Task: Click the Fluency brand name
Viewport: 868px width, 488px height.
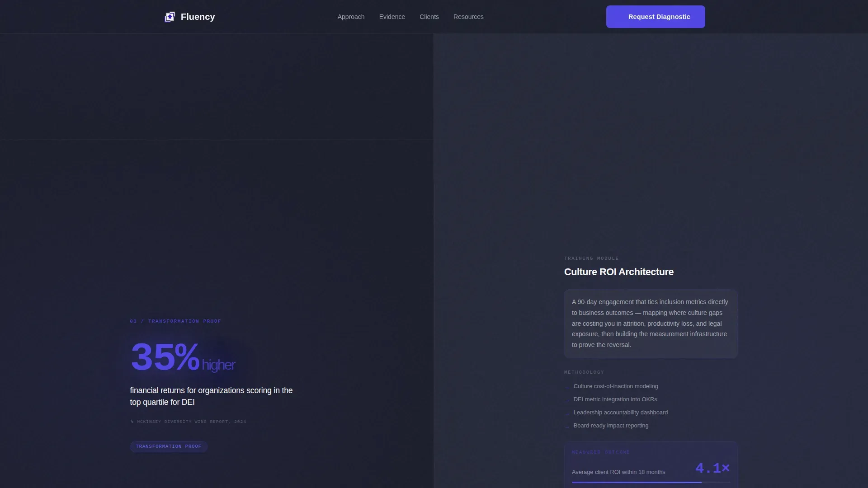Action: click(198, 17)
